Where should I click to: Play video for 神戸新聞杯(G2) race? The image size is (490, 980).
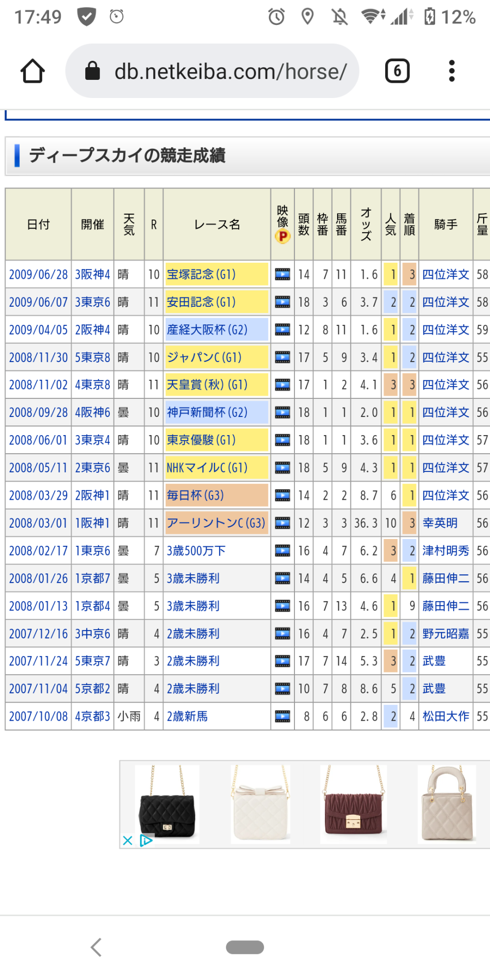point(283,413)
